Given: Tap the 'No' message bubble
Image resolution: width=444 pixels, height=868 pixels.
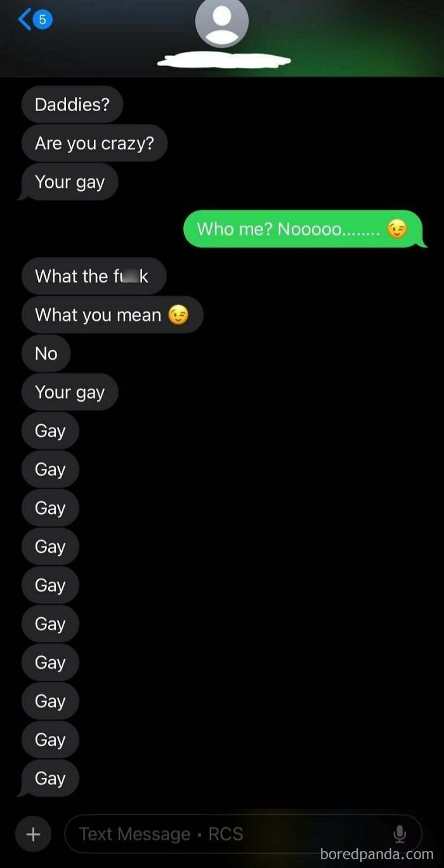Looking at the screenshot, I should [46, 353].
